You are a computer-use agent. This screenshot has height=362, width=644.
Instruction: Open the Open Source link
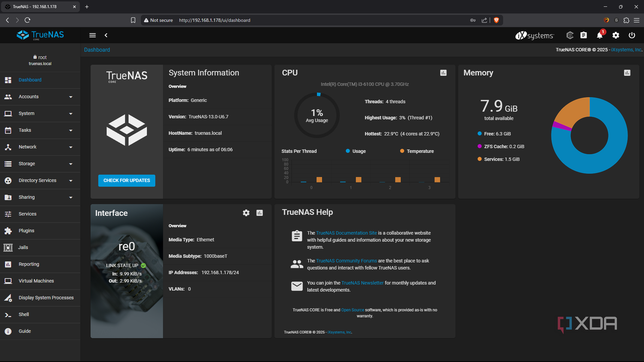[352, 310]
